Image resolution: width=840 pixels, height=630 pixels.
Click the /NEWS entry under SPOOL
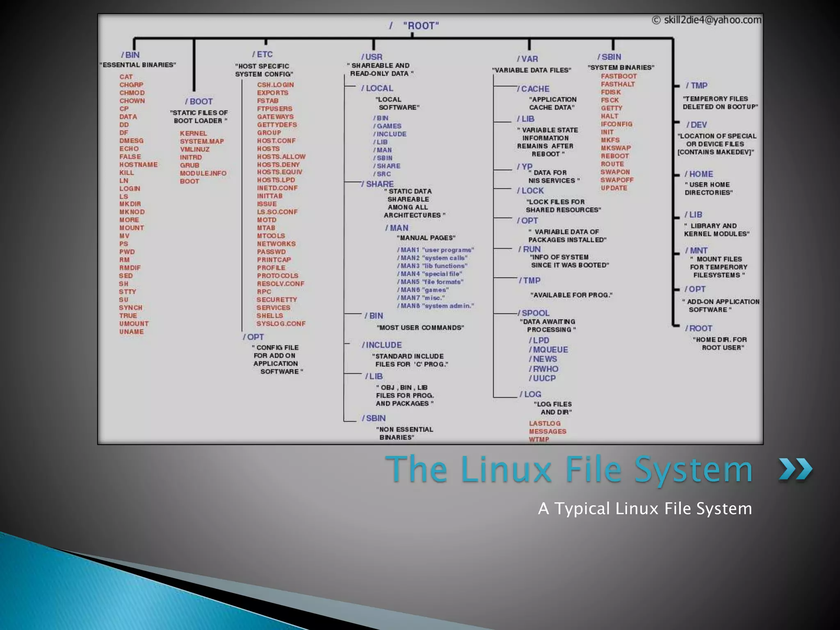coord(543,359)
